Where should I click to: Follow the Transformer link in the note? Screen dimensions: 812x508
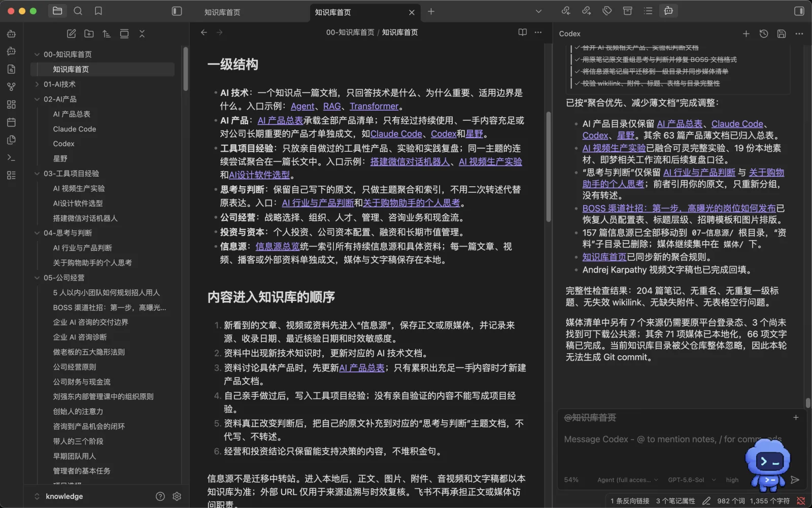374,106
